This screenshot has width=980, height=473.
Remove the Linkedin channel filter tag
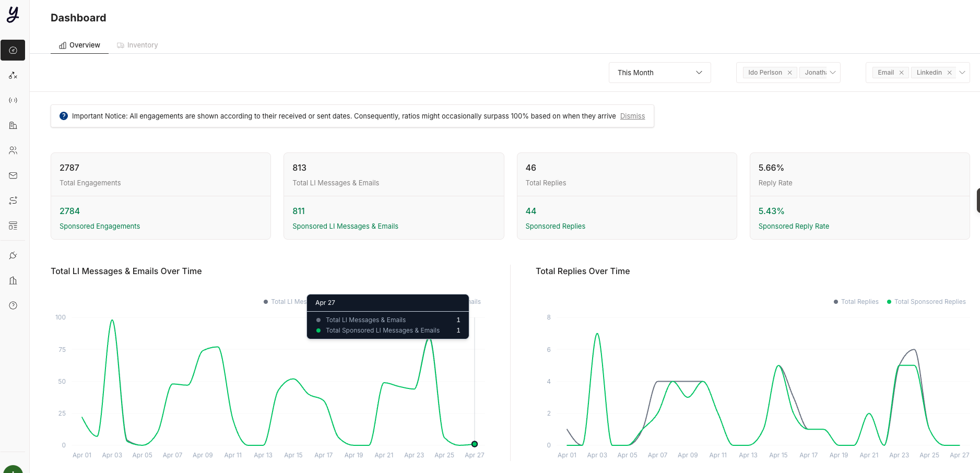pyautogui.click(x=949, y=73)
